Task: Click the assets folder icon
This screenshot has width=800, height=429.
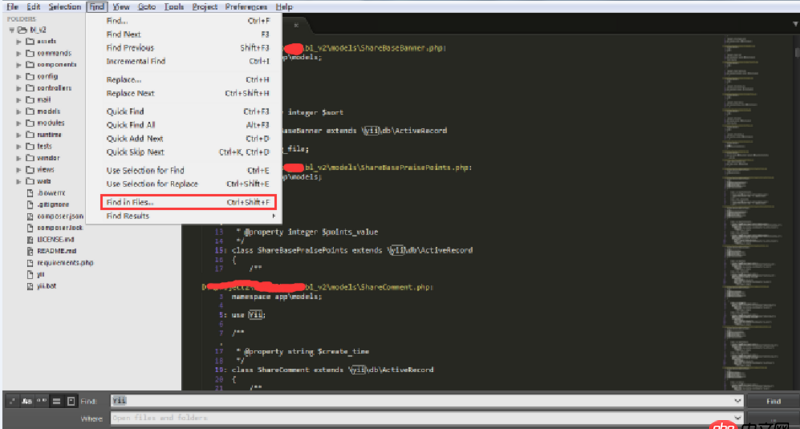Action: 30,41
